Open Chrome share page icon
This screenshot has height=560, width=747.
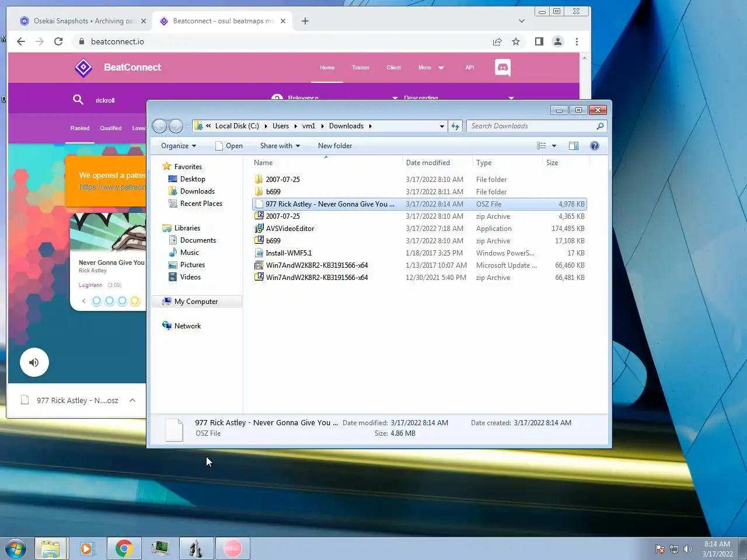click(x=497, y=41)
